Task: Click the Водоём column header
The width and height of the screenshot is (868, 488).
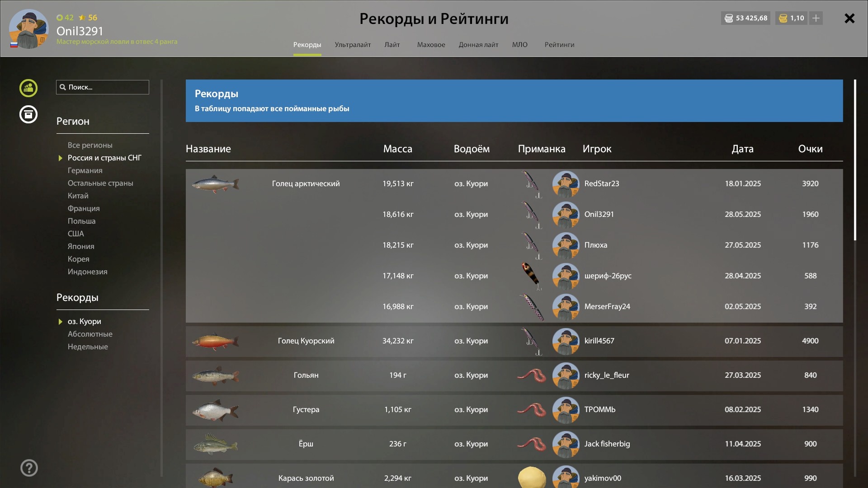Action: coord(472,149)
